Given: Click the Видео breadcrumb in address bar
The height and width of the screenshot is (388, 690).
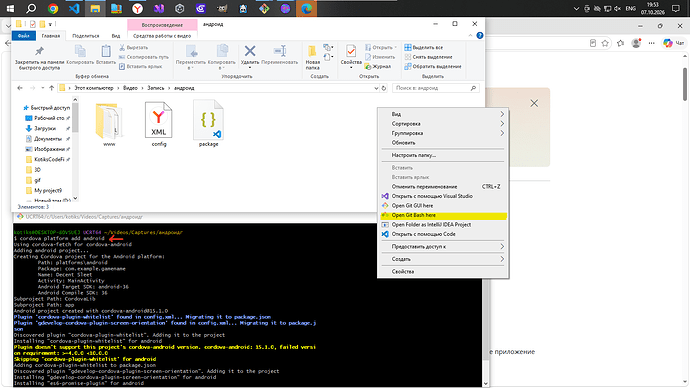Looking at the screenshot, I should [130, 88].
